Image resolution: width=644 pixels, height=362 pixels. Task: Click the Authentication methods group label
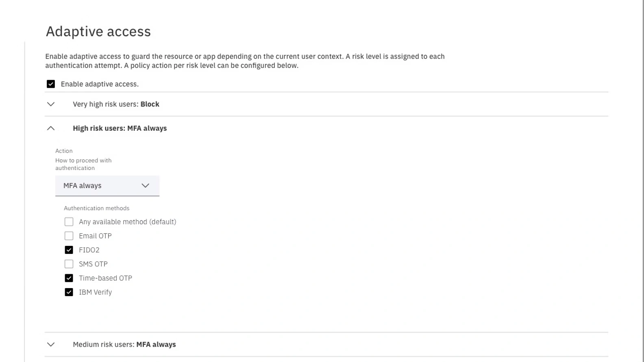click(96, 208)
